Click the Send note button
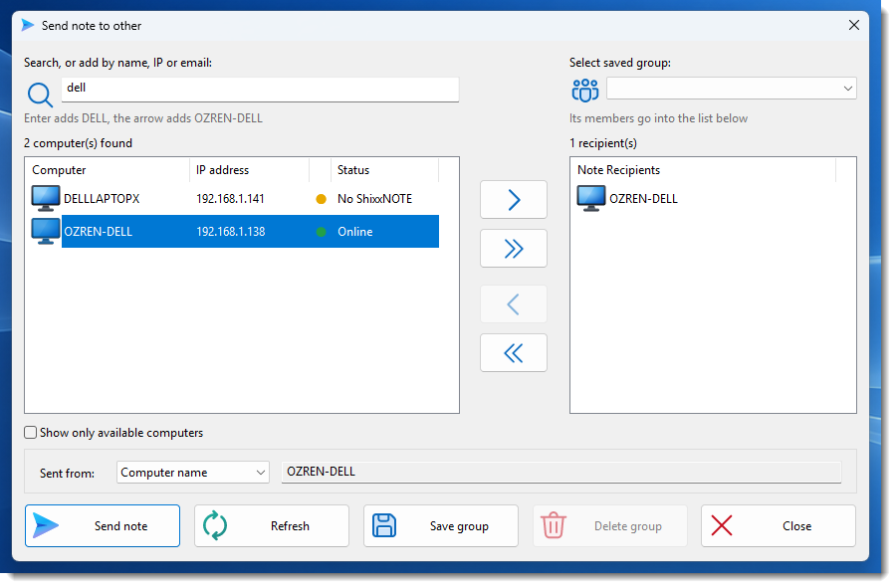The height and width of the screenshot is (588, 896). 103,525
